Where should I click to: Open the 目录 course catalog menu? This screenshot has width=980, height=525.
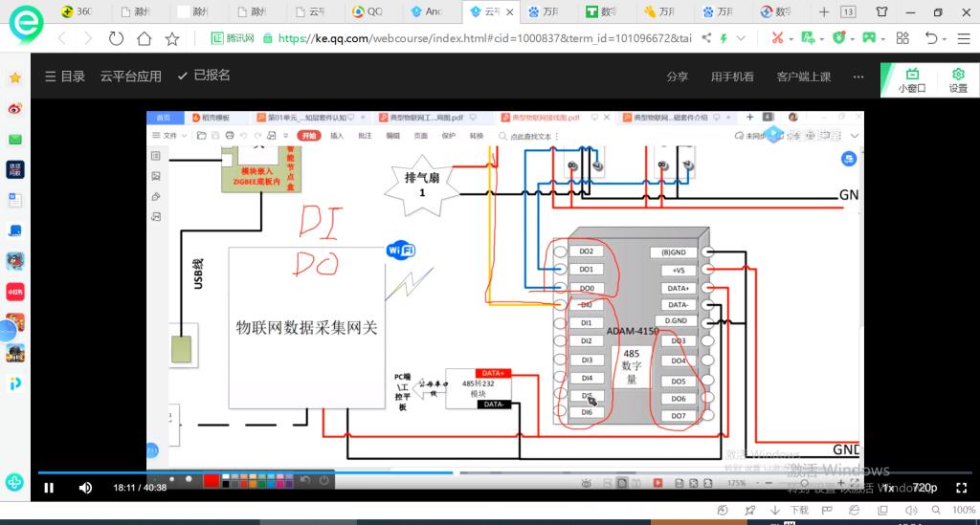64,77
